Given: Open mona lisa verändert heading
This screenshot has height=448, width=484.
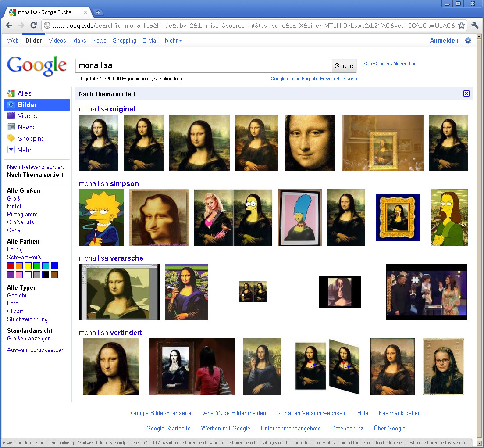Looking at the screenshot, I should pos(110,333).
